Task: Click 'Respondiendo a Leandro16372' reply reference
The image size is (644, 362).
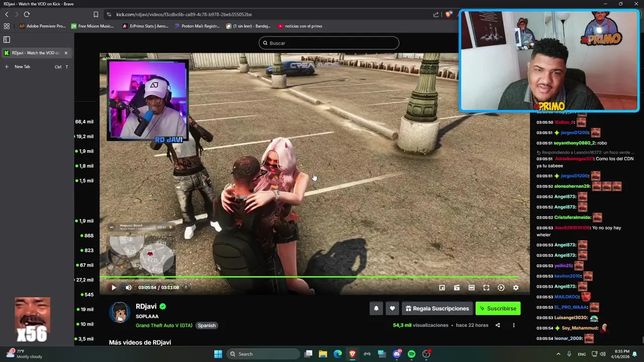Action: (x=586, y=152)
